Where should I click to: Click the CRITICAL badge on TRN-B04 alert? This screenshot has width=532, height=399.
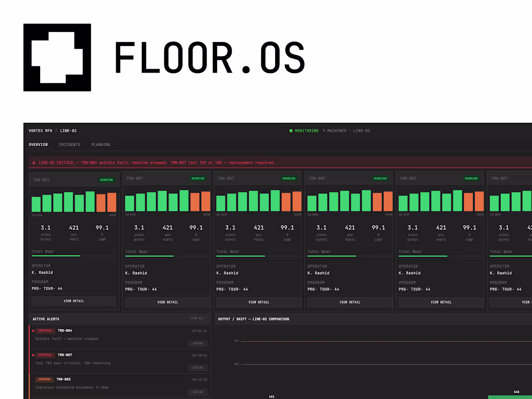(x=45, y=330)
